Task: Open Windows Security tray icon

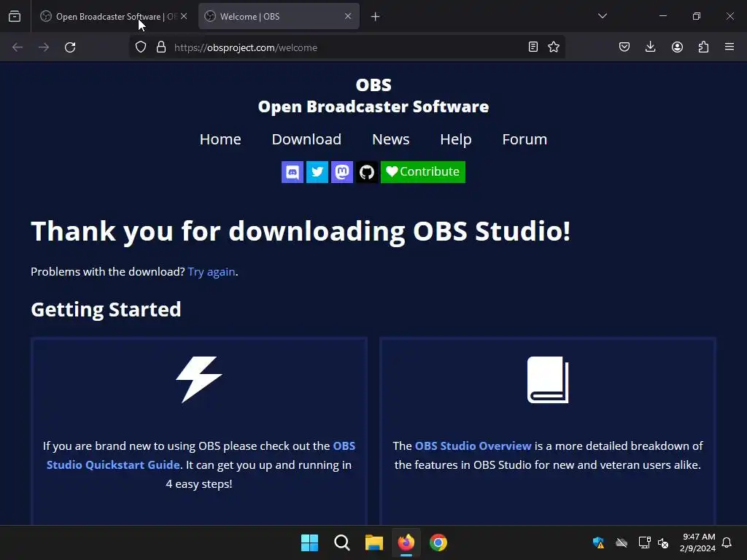Action: 598,542
